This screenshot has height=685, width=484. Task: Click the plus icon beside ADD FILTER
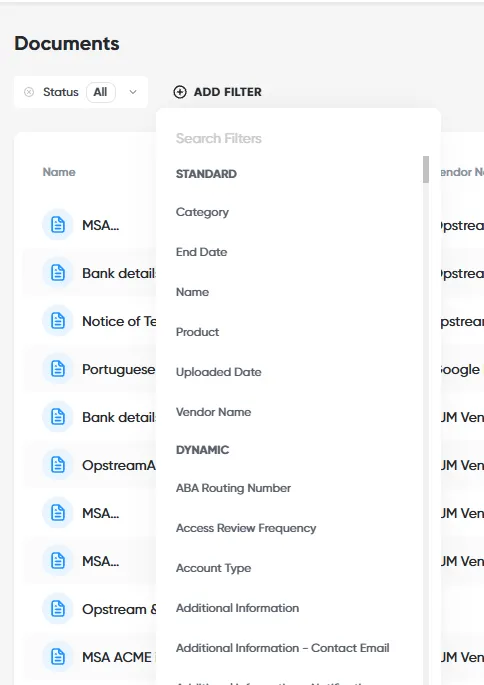[180, 92]
